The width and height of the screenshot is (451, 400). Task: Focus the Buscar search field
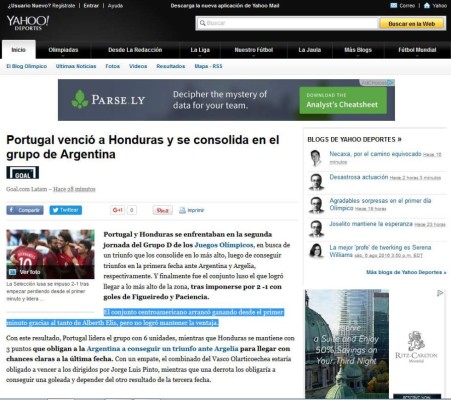click(x=287, y=23)
